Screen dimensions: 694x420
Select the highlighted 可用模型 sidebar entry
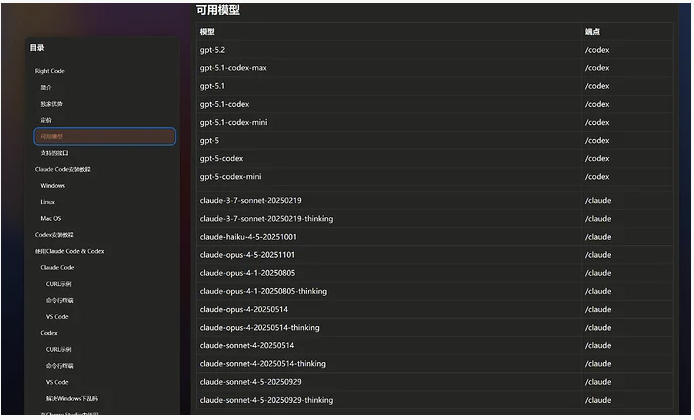coord(104,136)
